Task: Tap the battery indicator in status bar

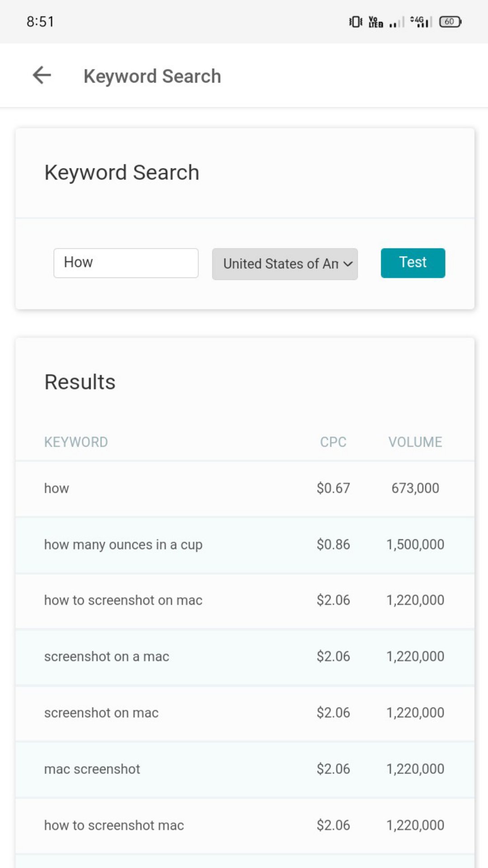Action: coord(450,22)
